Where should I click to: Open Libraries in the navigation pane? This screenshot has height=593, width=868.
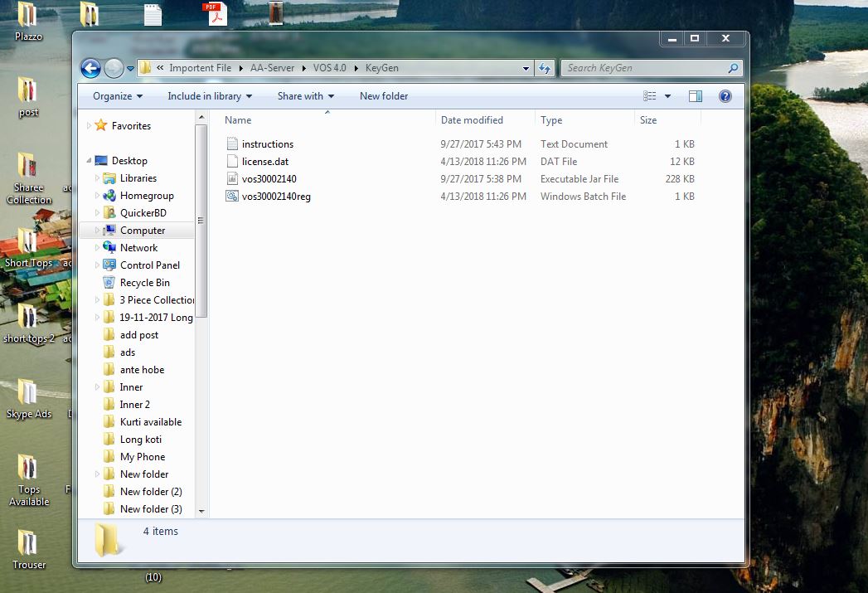[x=138, y=178]
